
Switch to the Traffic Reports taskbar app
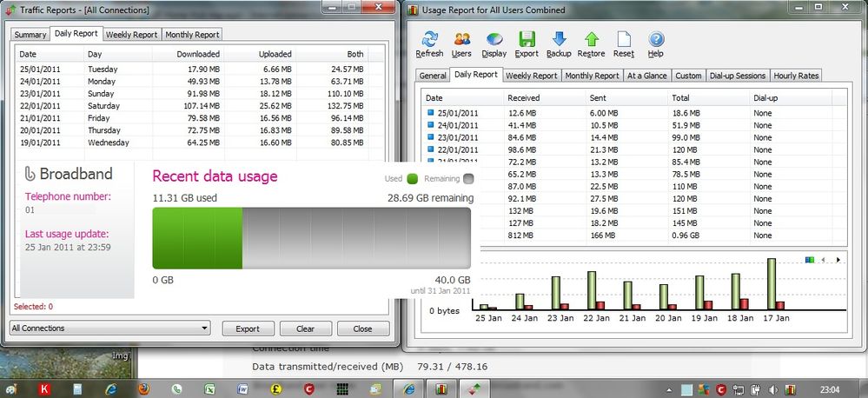pyautogui.click(x=475, y=388)
